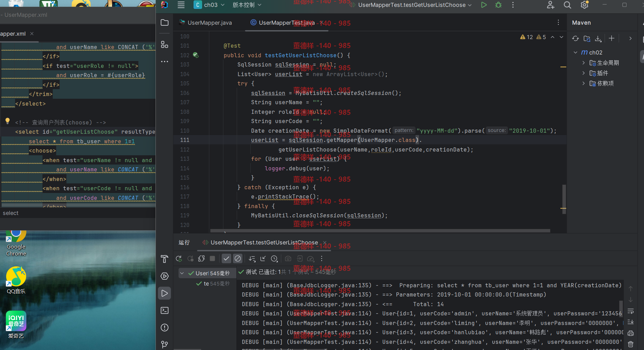
Task: Open project selector ch03 dropdown
Action: pyautogui.click(x=209, y=5)
